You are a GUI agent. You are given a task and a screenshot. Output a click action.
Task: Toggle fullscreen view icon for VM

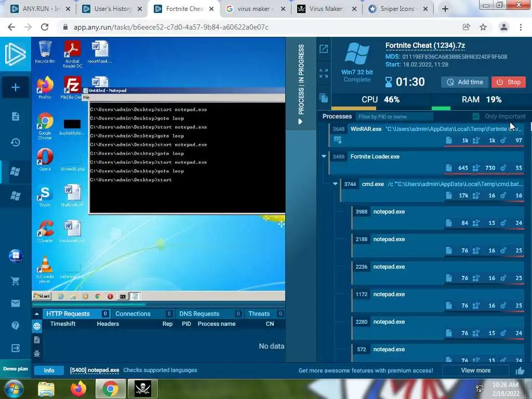pyautogui.click(x=324, y=73)
